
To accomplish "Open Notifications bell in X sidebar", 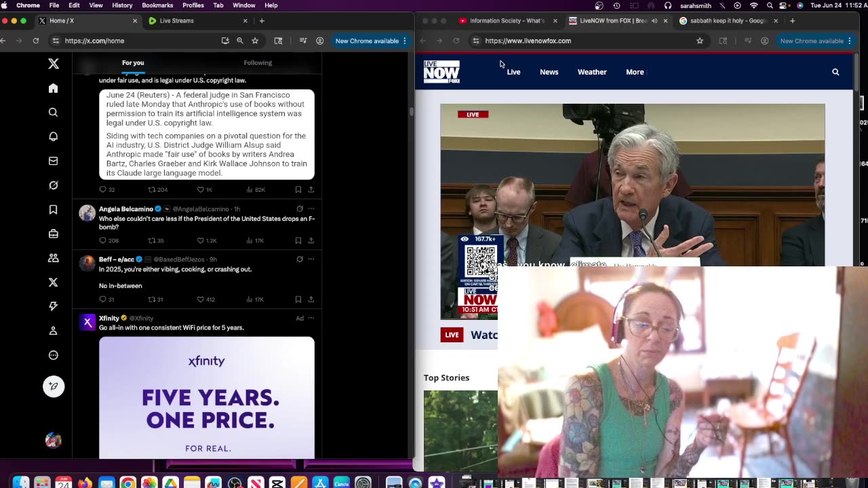I will (54, 137).
